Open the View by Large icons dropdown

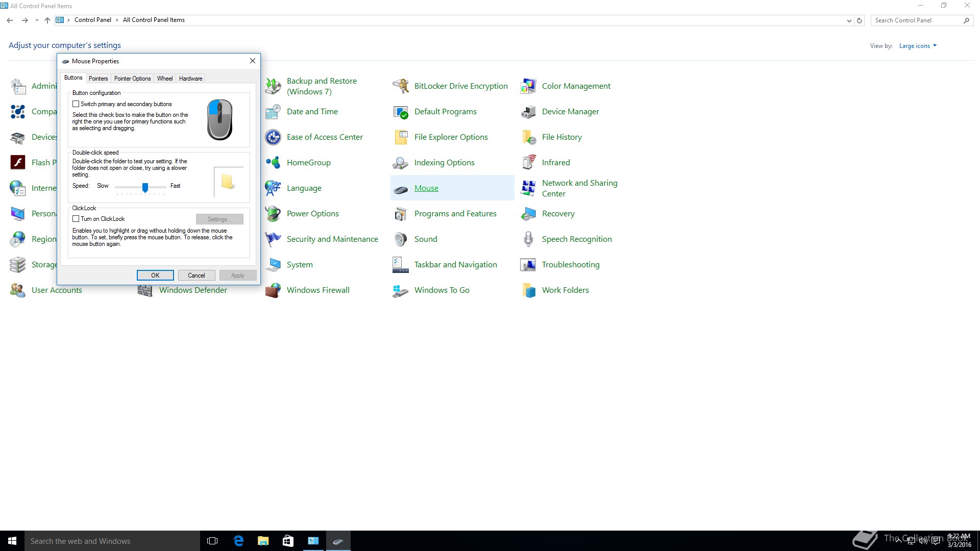point(918,46)
